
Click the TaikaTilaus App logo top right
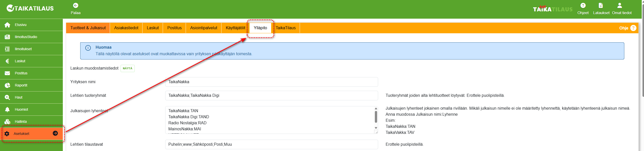(552, 9)
